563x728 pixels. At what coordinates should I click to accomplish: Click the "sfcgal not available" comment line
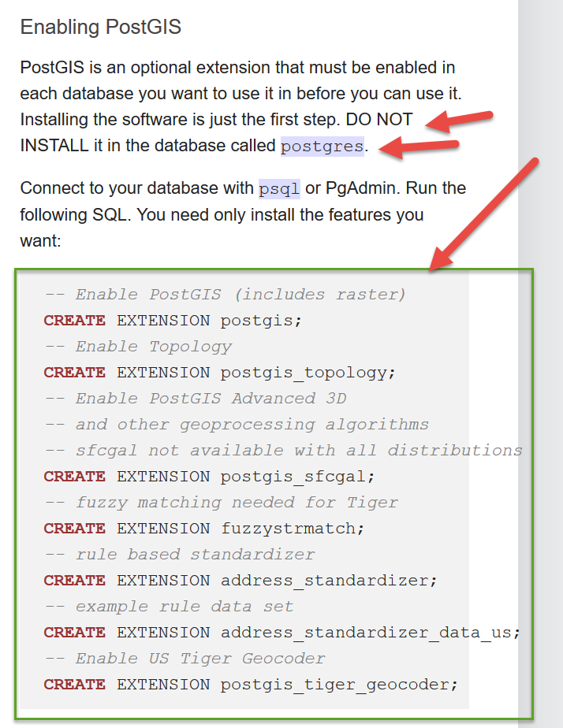[x=283, y=451]
